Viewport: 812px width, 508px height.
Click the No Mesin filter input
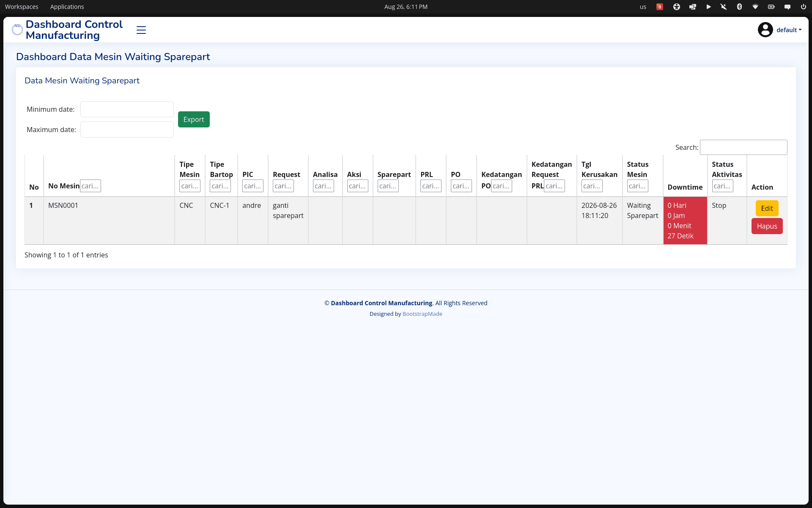(91, 186)
